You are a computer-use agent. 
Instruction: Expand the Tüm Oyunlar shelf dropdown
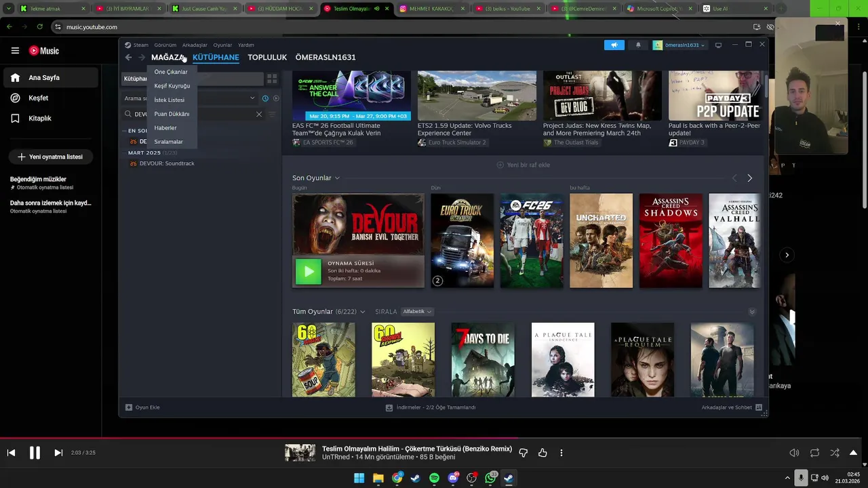[363, 312]
